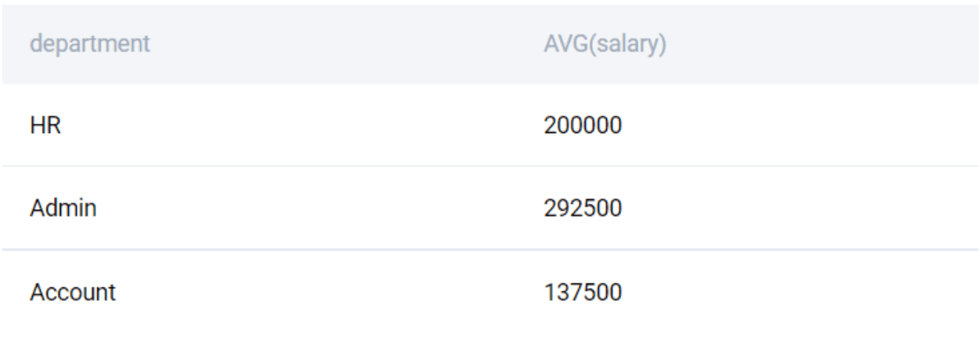Image resolution: width=980 pixels, height=343 pixels.
Task: Click the header above the salary figures
Action: coord(605,45)
